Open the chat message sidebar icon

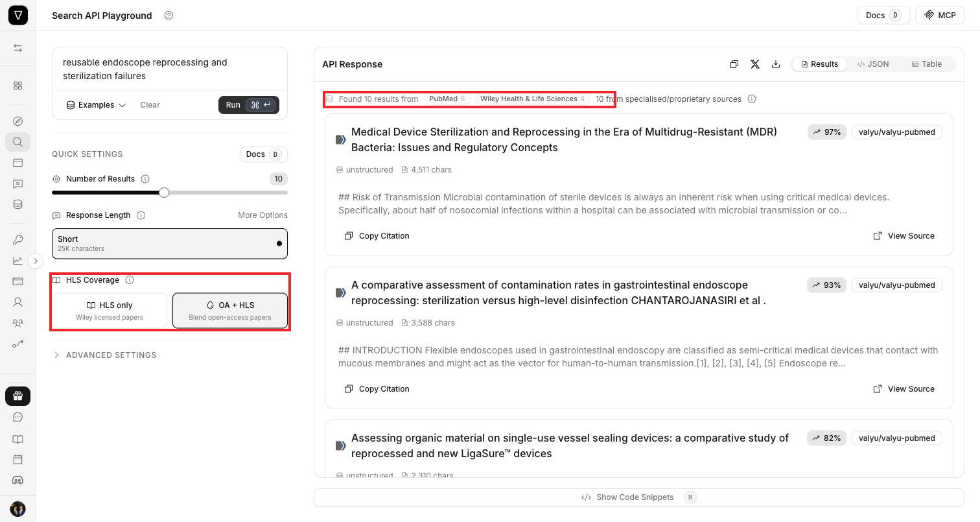click(x=18, y=184)
